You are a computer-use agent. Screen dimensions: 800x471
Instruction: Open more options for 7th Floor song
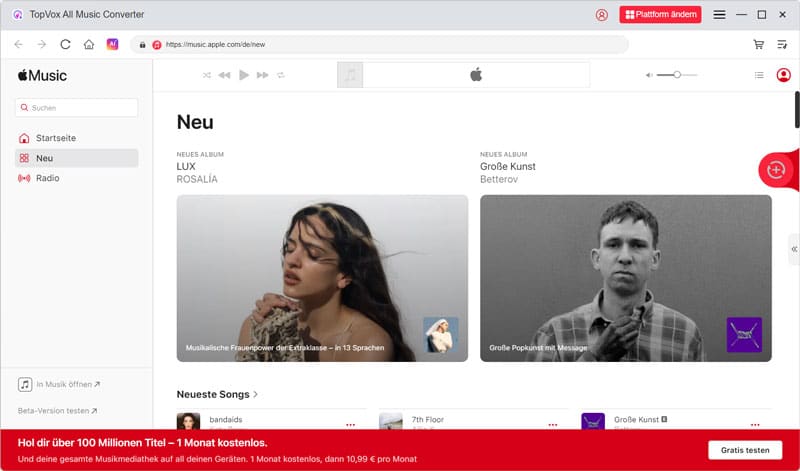tap(553, 425)
